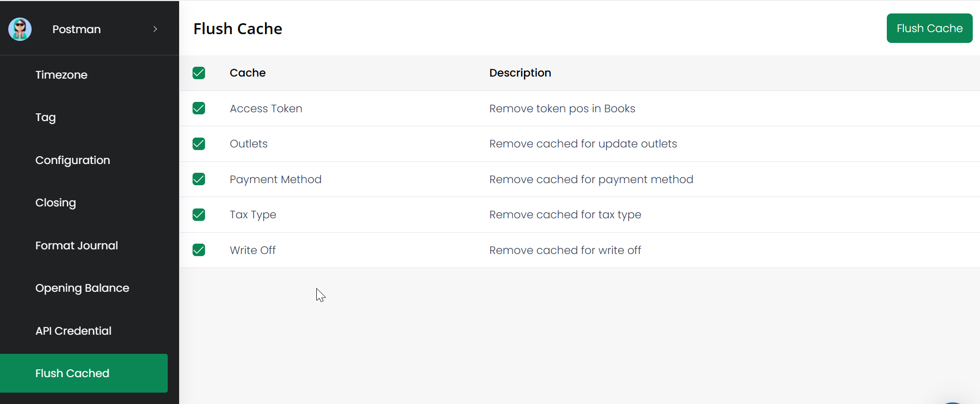Viewport: 980px width, 404px height.
Task: Click the Postman user avatar icon
Action: point(20,29)
